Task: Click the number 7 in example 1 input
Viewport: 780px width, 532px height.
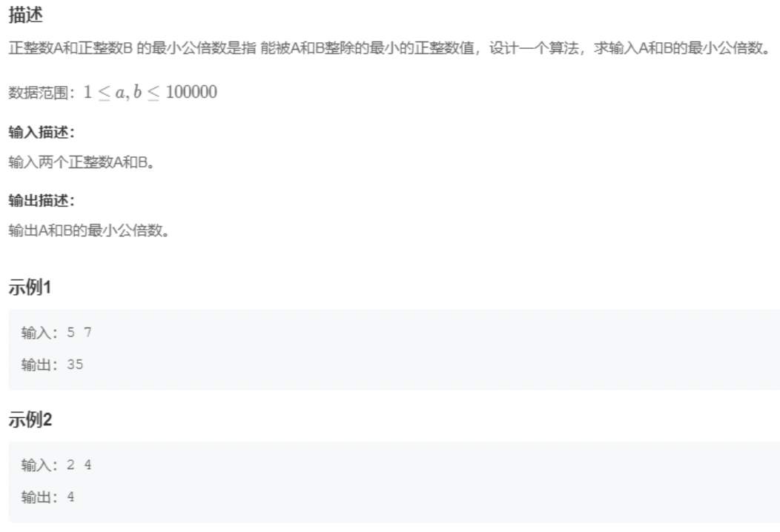Action: pyautogui.click(x=88, y=332)
